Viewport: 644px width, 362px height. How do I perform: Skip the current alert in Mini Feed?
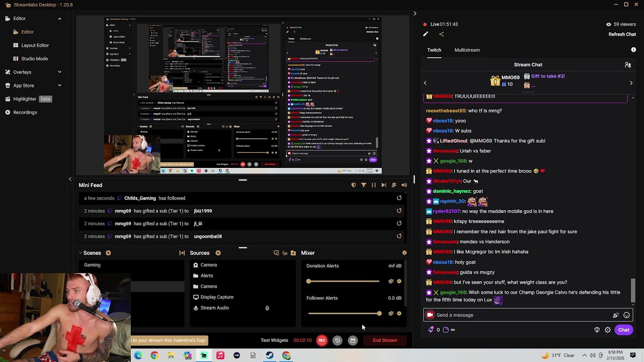click(x=384, y=185)
